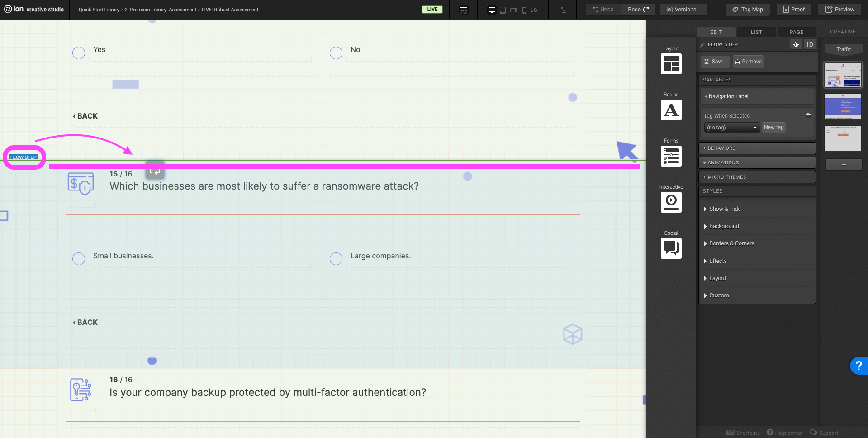Choose the "Yes" radio button
The height and width of the screenshot is (438, 868).
(79, 53)
